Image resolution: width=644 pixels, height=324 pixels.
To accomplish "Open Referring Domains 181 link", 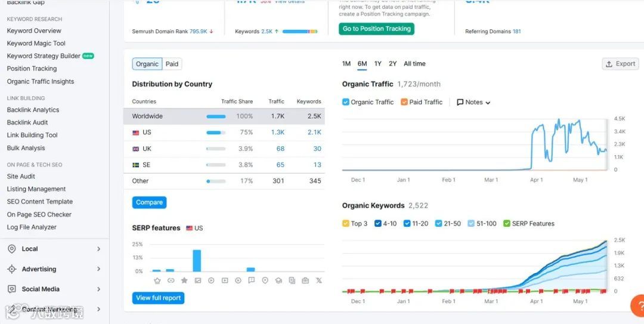I will coord(516,31).
